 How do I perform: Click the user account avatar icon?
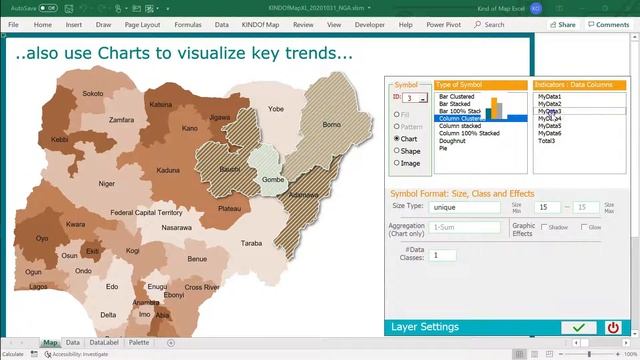tap(536, 8)
